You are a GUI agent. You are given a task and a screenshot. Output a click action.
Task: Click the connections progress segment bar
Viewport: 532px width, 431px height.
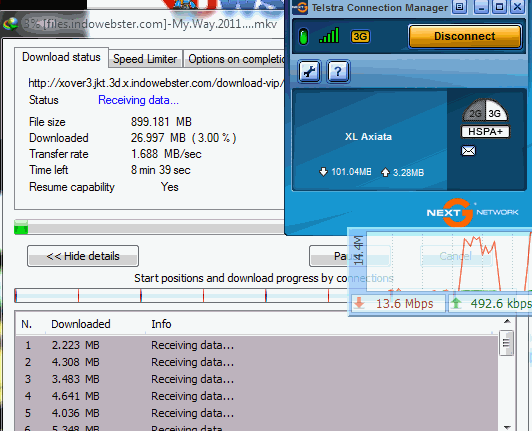(x=182, y=295)
